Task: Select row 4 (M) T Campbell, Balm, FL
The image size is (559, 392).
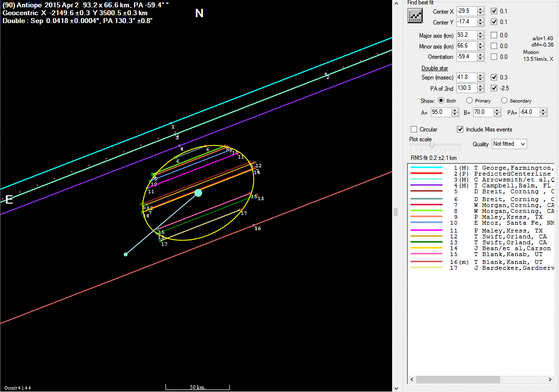Action: coord(481,185)
